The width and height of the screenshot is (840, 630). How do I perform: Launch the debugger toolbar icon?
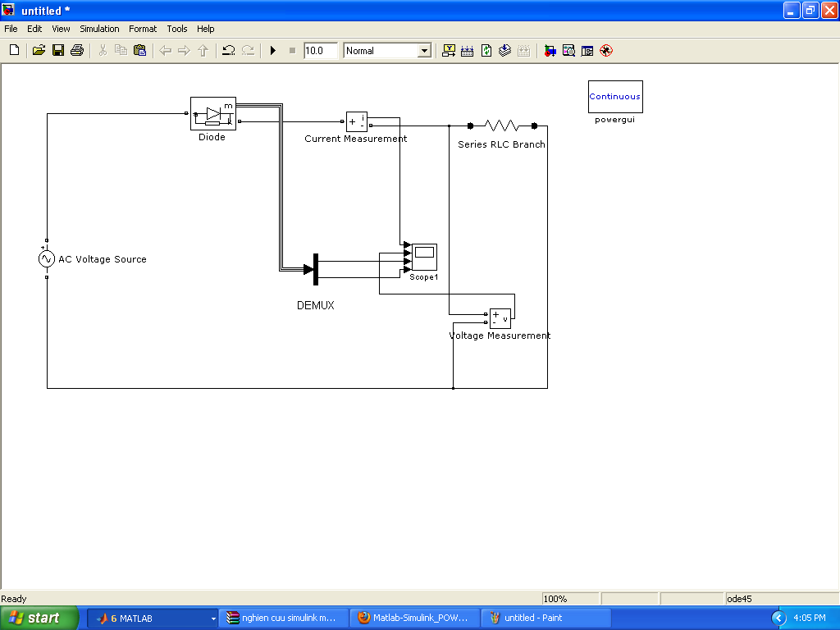click(x=606, y=51)
